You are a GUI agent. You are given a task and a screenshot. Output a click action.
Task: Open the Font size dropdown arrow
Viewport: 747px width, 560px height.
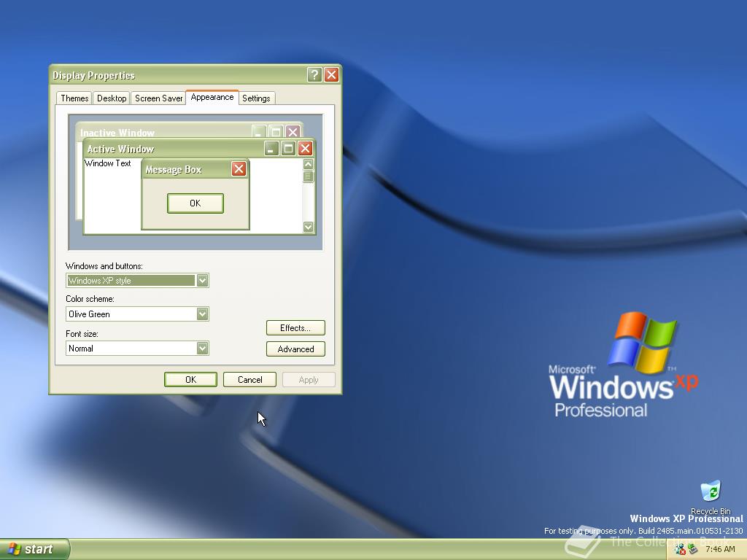tap(203, 348)
